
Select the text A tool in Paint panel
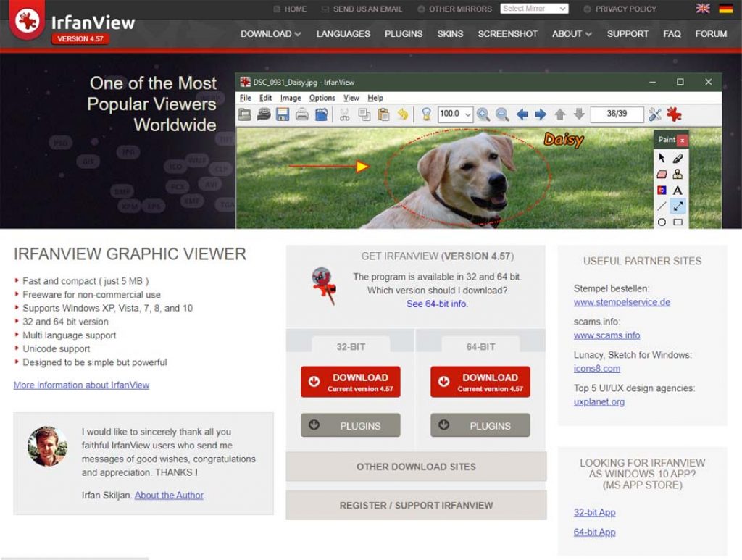[x=678, y=190]
